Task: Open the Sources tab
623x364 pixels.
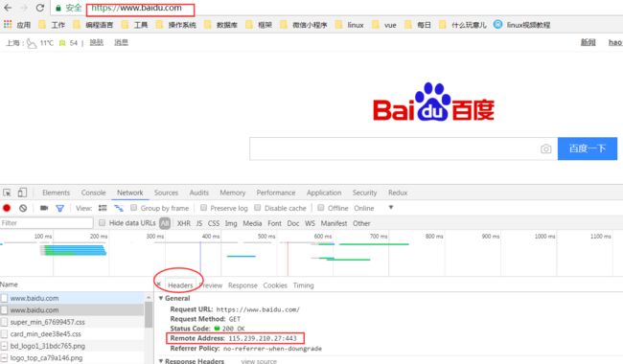Action: point(166,193)
